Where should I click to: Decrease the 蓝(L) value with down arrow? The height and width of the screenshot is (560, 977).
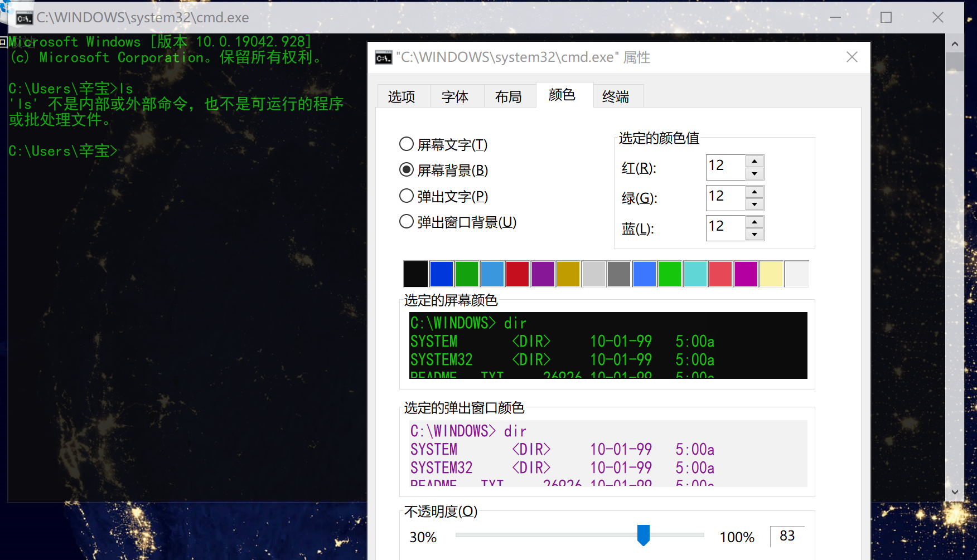point(754,234)
